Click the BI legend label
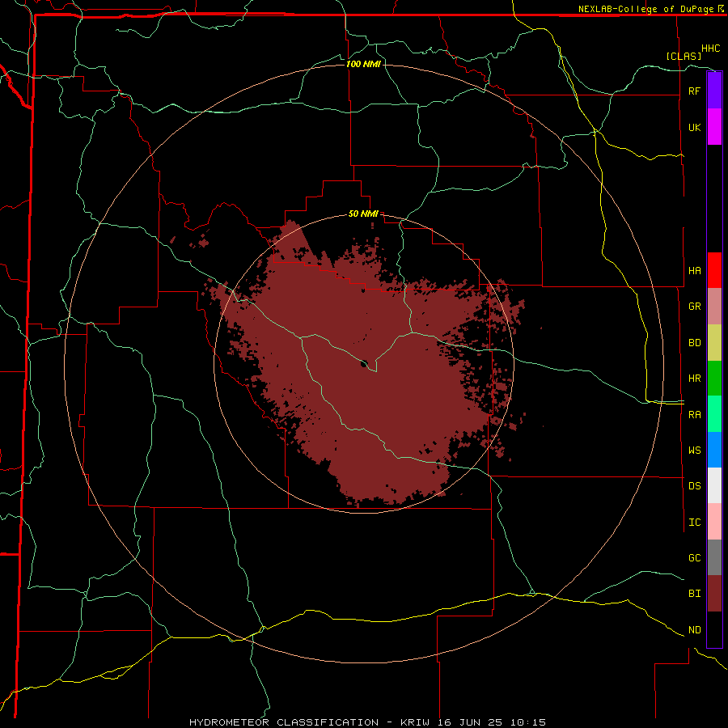Viewport: 728px width, 728px height. coord(694,594)
